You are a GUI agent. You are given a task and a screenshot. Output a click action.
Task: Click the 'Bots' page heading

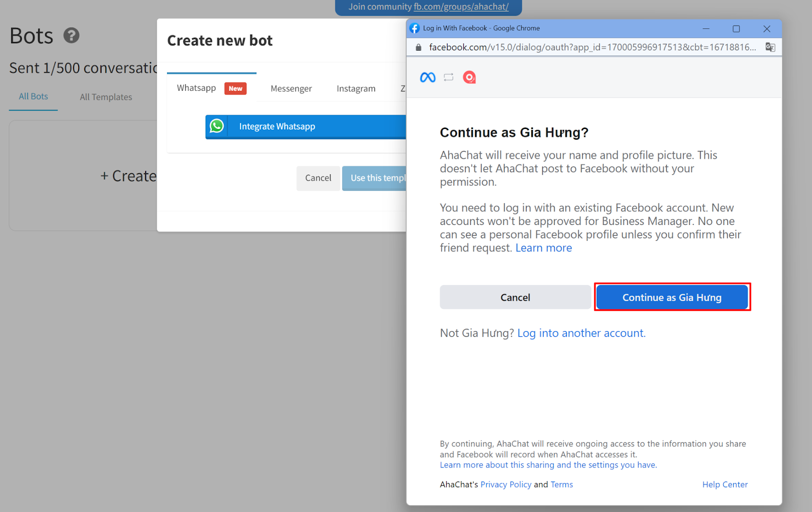tap(31, 36)
